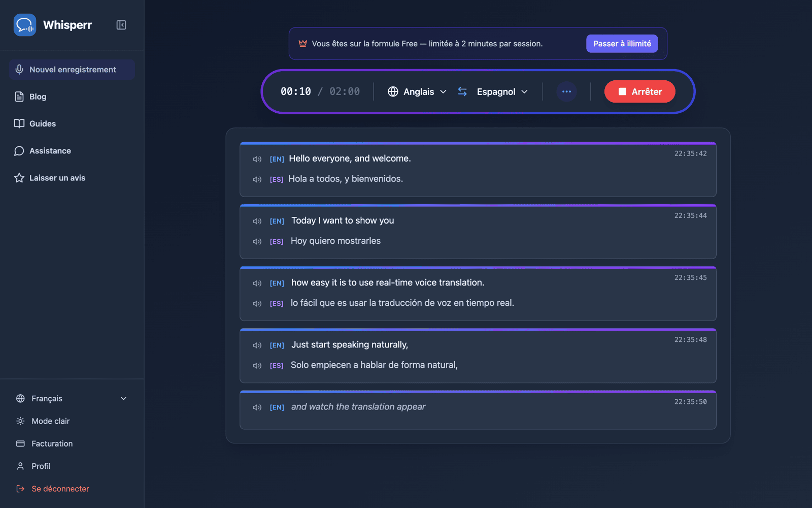Click the chevron beside Anglais
The height and width of the screenshot is (508, 812).
pyautogui.click(x=443, y=91)
